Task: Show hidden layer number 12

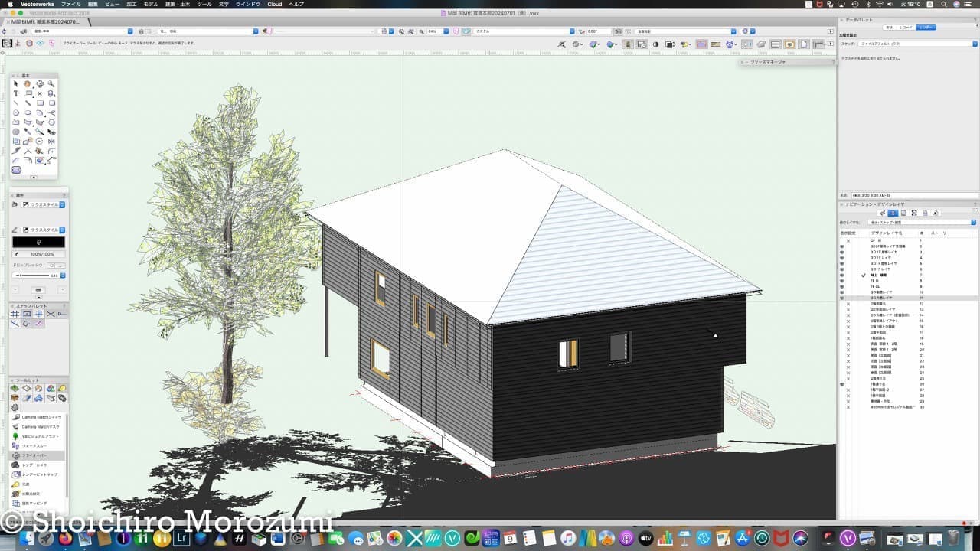Action: [848, 304]
